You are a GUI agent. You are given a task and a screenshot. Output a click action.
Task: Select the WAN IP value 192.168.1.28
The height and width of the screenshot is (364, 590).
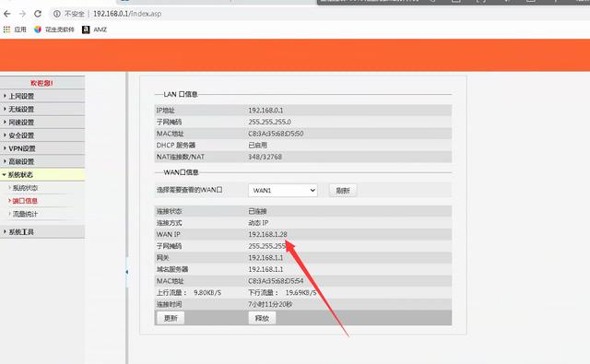click(267, 234)
